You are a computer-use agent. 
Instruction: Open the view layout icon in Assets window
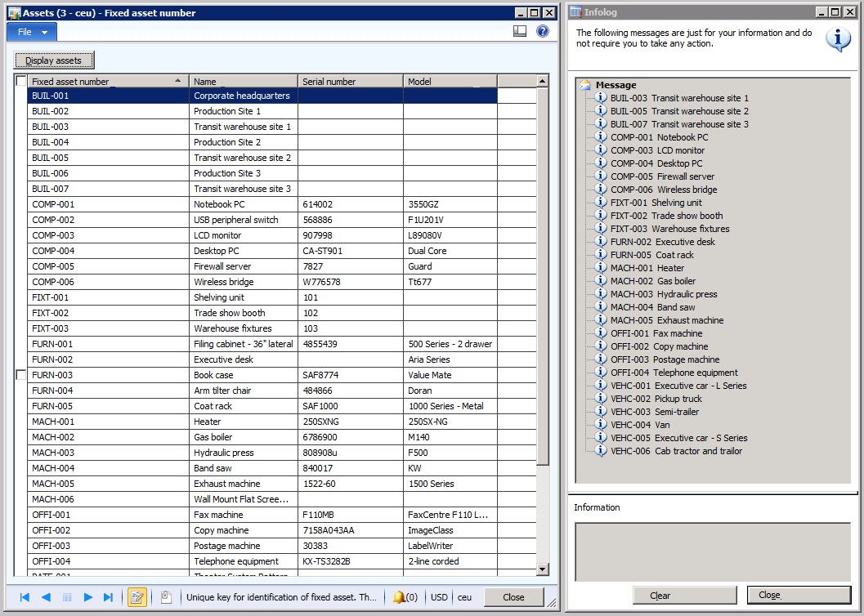tap(520, 31)
